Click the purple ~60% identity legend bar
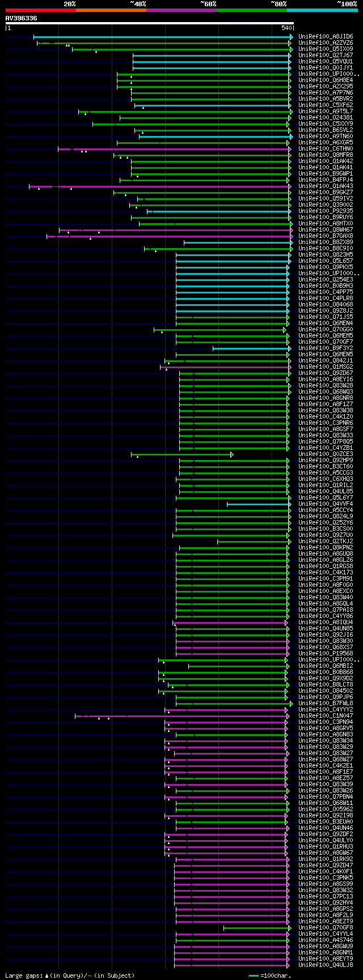 [181, 10]
